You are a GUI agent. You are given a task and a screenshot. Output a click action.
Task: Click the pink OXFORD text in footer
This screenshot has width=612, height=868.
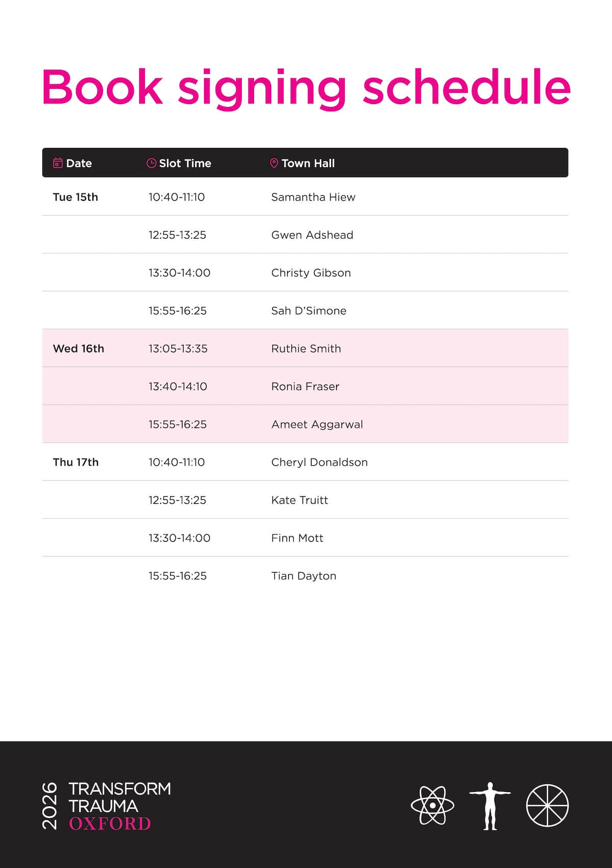(x=110, y=824)
